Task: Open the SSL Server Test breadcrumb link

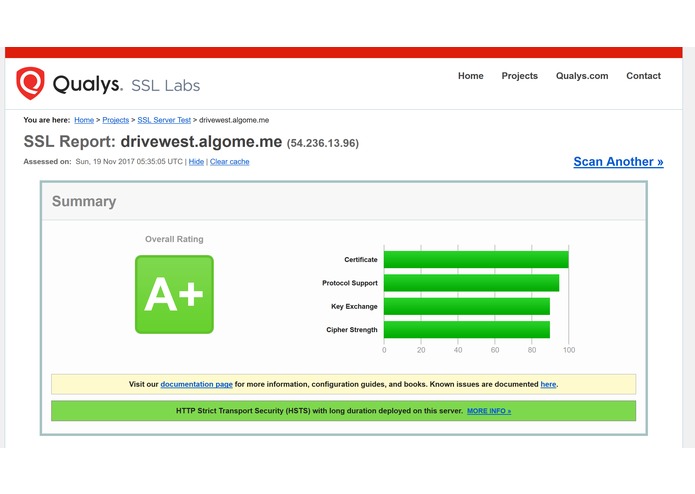Action: (x=164, y=120)
